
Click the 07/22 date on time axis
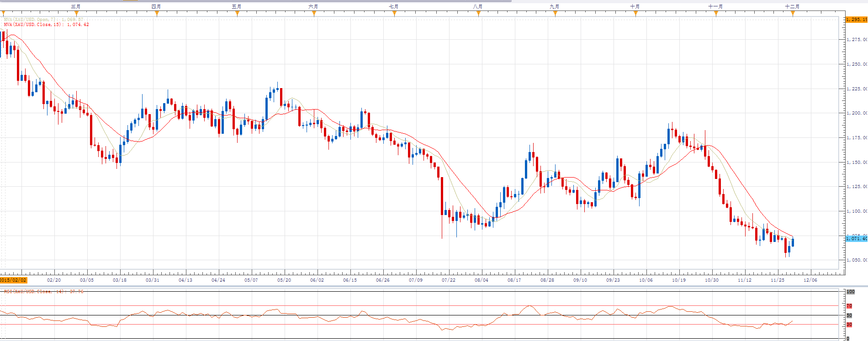click(x=449, y=280)
